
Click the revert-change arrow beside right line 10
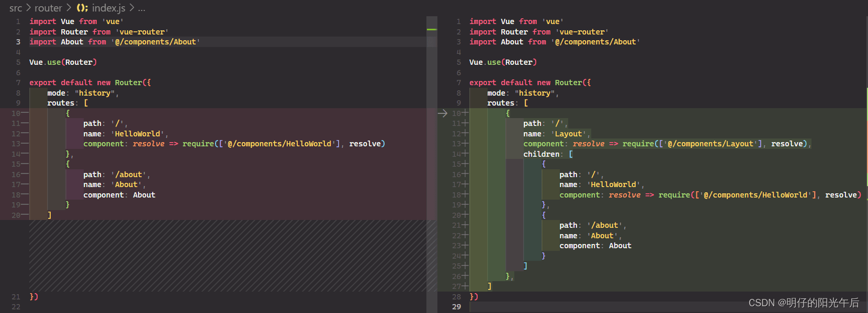[443, 113]
